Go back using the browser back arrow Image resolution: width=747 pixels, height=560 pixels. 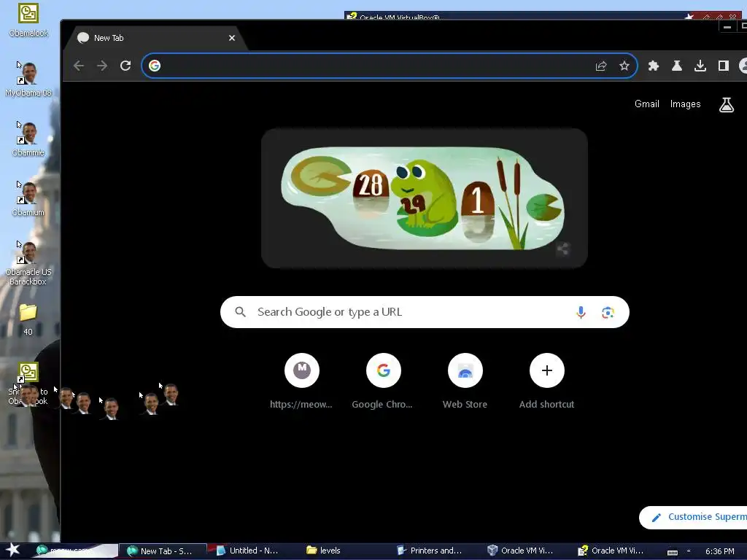[x=79, y=66]
